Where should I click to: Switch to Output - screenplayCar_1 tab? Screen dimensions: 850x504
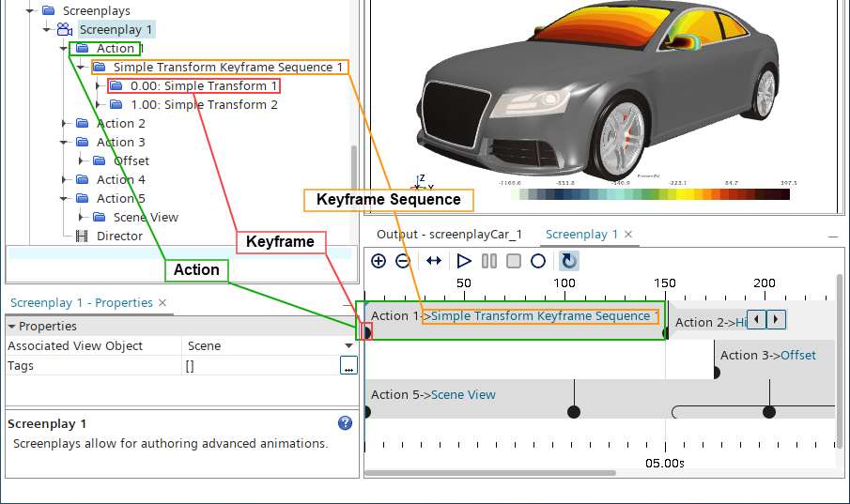point(449,234)
